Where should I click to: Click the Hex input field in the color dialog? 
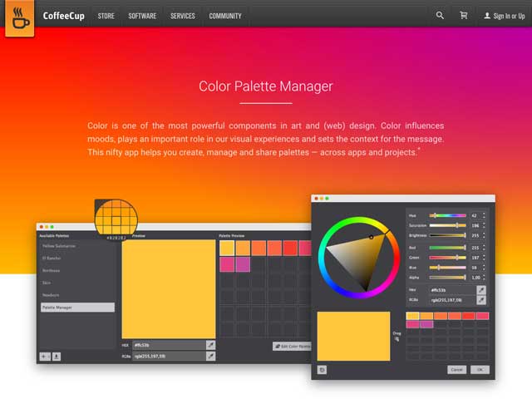pyautogui.click(x=451, y=289)
